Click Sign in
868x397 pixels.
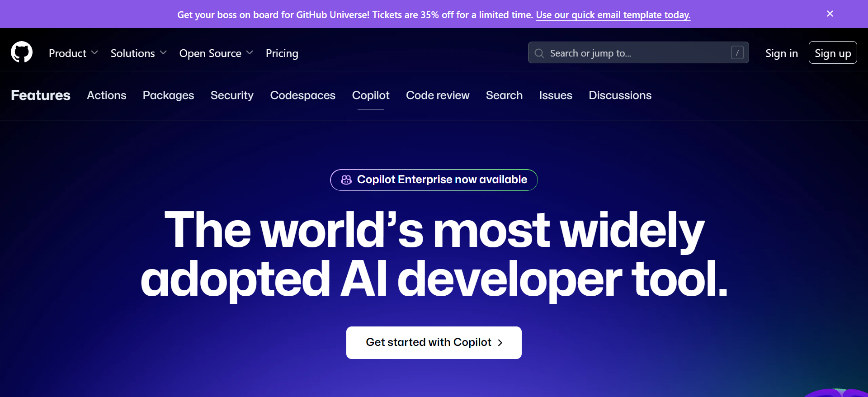(782, 53)
